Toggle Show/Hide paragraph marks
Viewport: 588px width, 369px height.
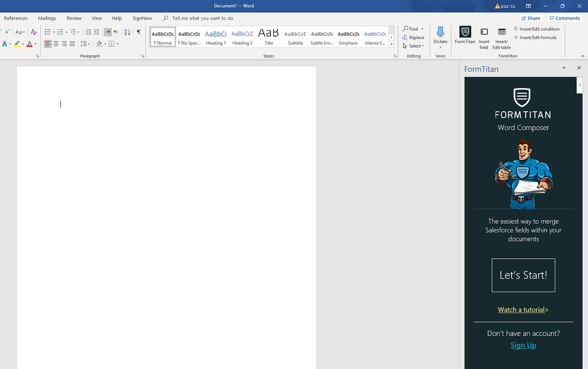coord(139,32)
